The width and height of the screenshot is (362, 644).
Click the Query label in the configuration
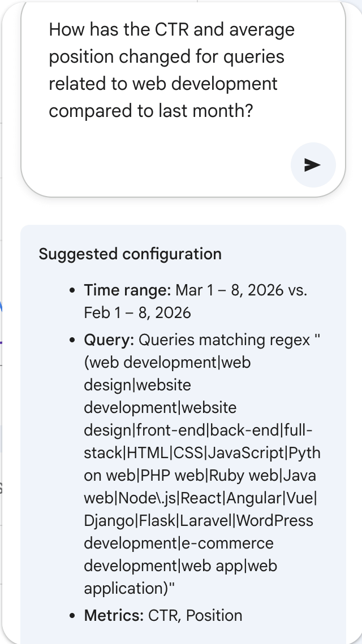[x=104, y=340]
